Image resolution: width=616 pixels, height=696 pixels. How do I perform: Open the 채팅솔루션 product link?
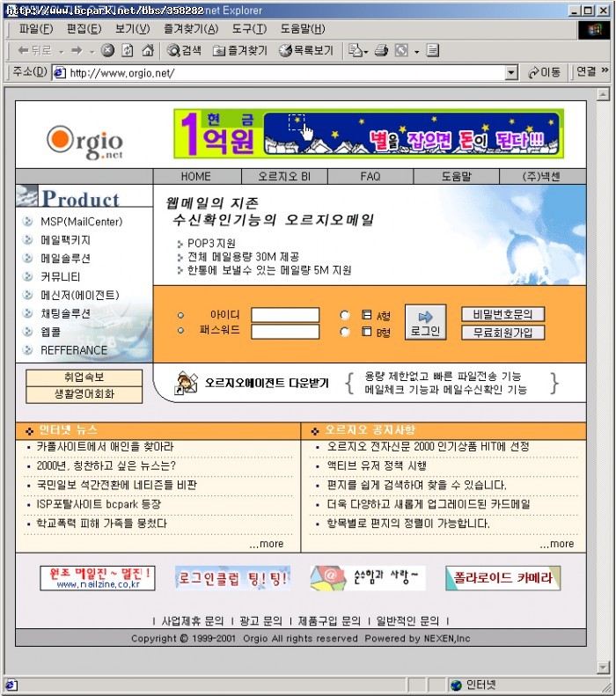coord(65,313)
